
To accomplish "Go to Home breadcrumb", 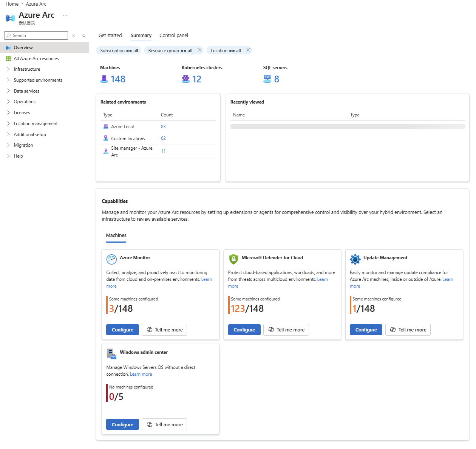I will [x=12, y=4].
